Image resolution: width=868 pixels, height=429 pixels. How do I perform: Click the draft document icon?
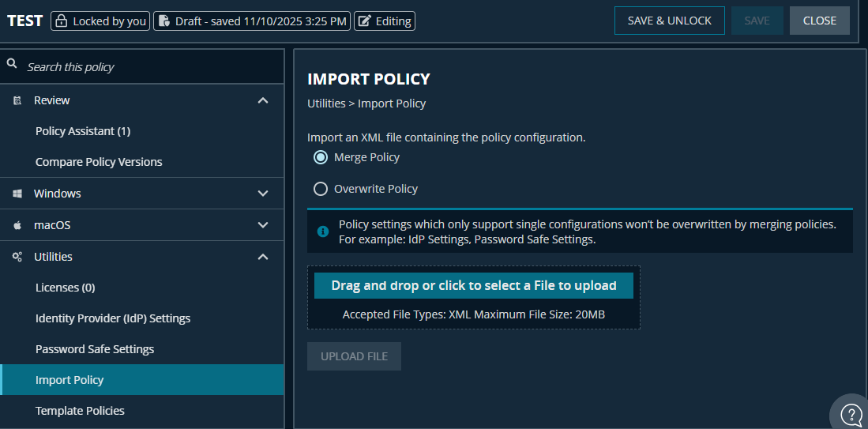163,21
